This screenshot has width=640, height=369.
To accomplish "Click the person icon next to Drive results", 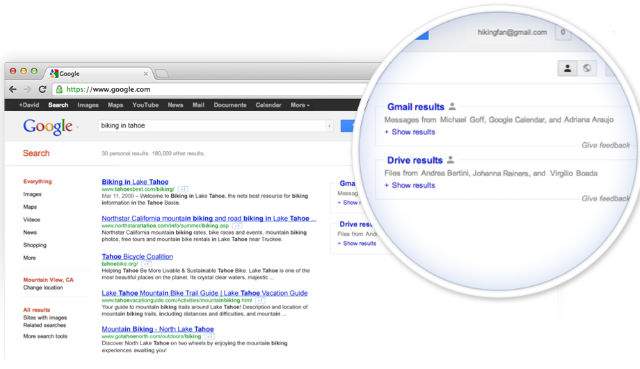I will tap(451, 160).
